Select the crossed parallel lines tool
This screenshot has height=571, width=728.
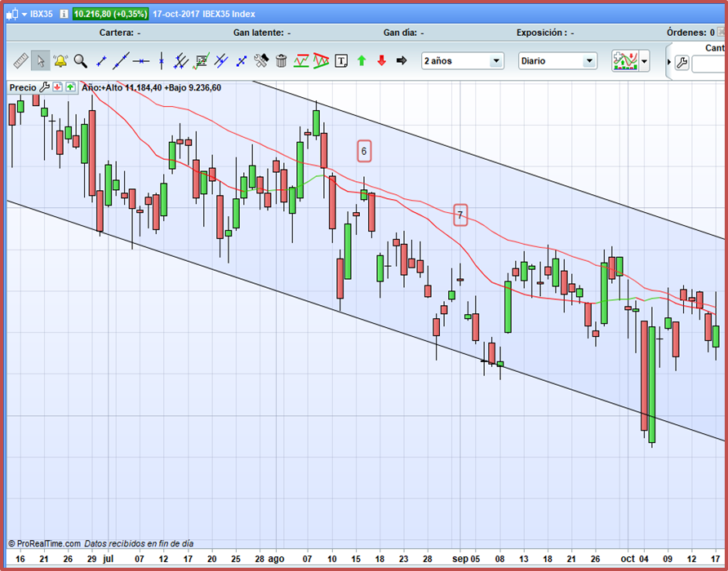tap(221, 61)
